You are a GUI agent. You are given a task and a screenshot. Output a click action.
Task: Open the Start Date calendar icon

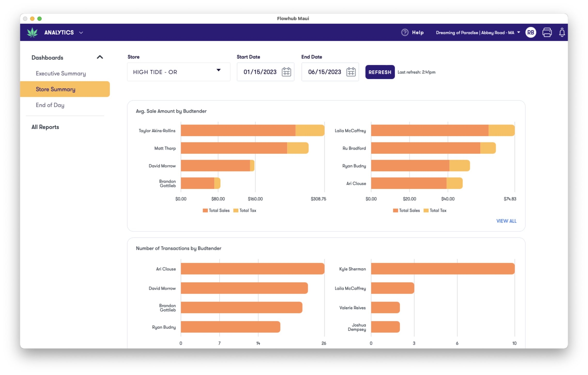click(286, 72)
